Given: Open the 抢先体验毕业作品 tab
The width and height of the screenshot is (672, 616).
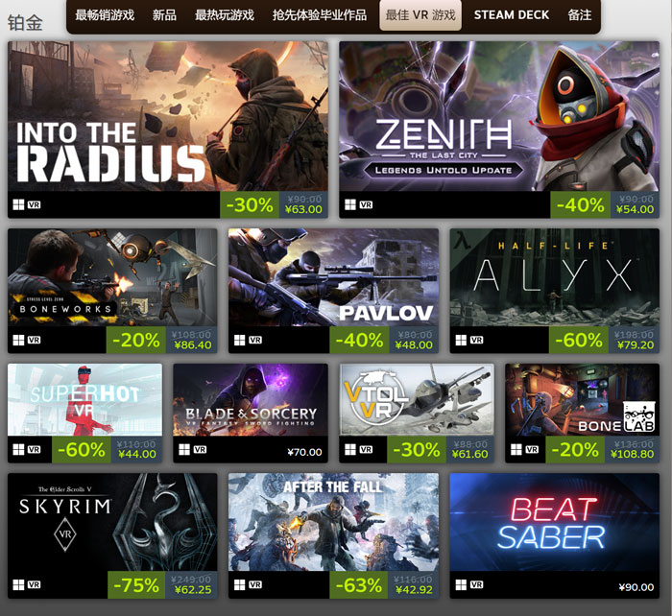Looking at the screenshot, I should tap(320, 15).
